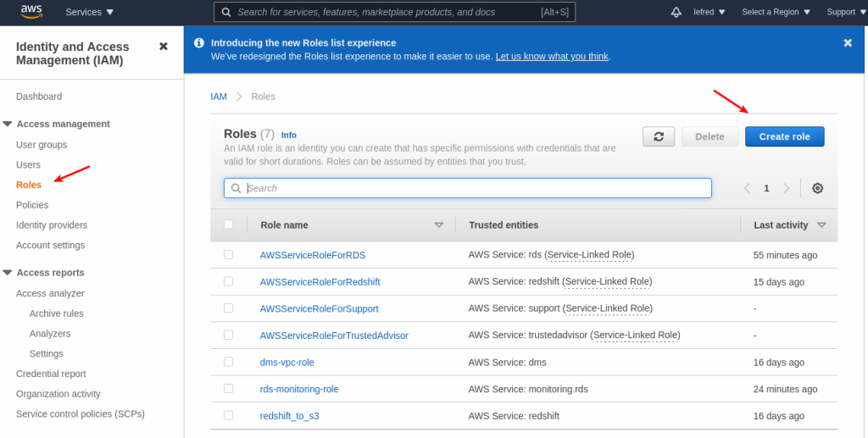
Task: Collapse the Access management section
Action: [x=8, y=124]
